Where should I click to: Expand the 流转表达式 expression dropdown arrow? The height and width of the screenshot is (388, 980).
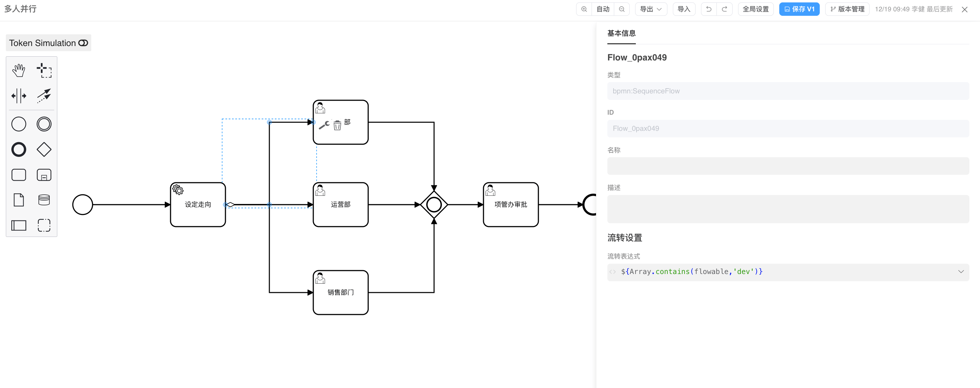tap(960, 272)
